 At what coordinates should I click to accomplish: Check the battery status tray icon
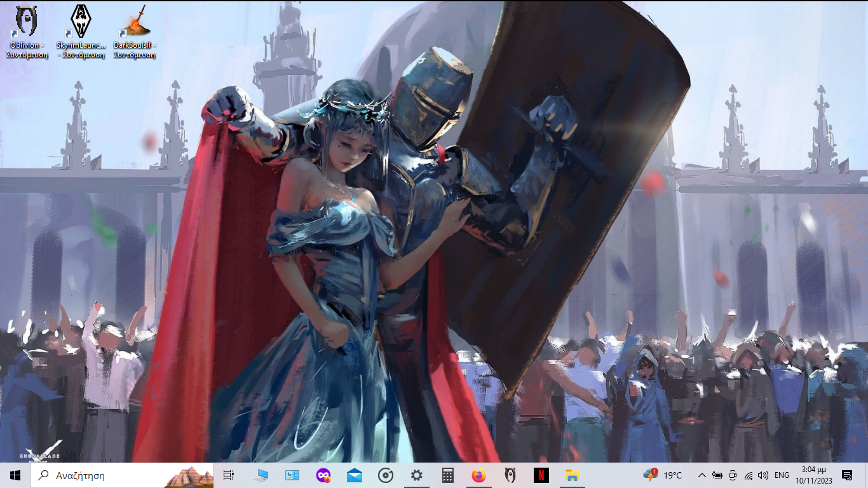pyautogui.click(x=717, y=475)
